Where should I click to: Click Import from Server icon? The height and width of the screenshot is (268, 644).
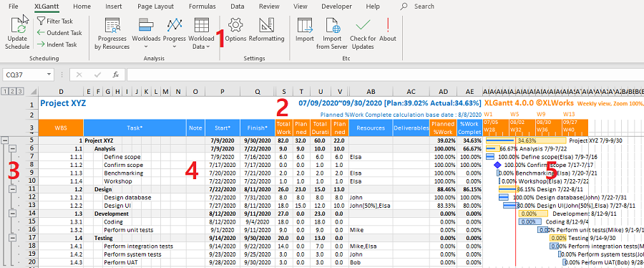332,26
